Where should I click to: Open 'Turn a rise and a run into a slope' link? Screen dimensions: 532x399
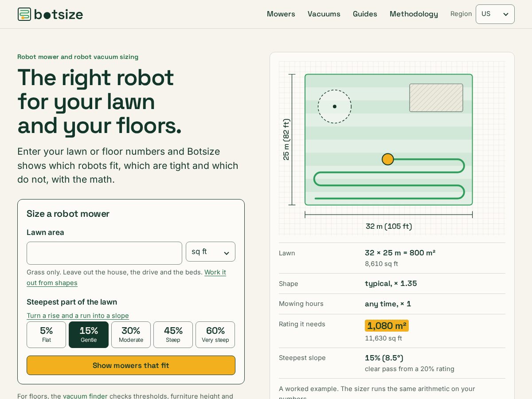[78, 316]
